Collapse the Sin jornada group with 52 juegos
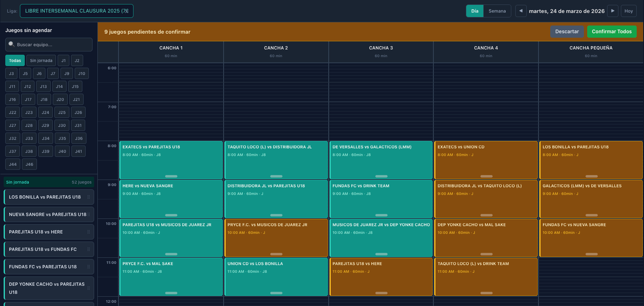Viewport: 644px width, 306px height. click(49, 182)
